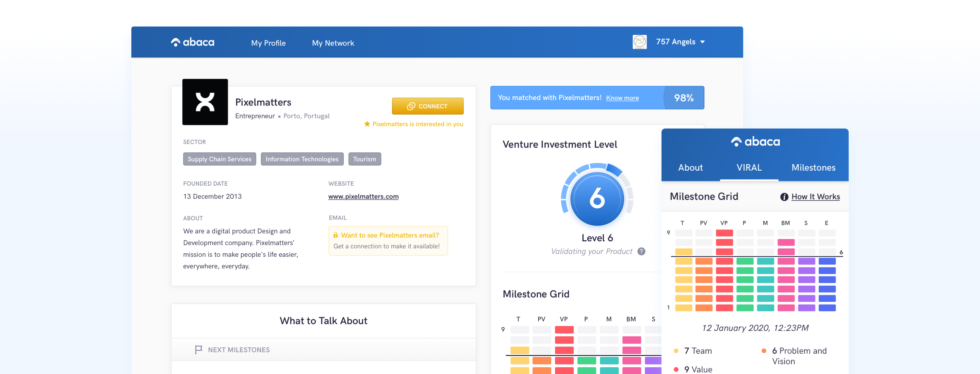Click the star icon beside interested notice
This screenshot has width=980, height=374.
click(367, 124)
